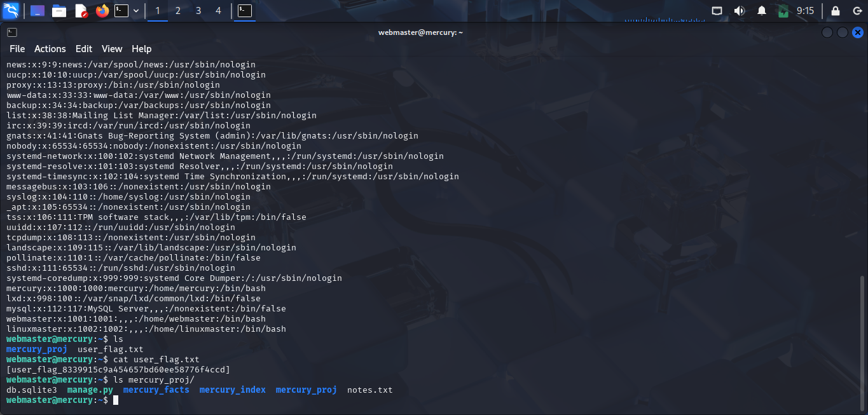The image size is (868, 415).
Task: Lock the screen with padlock icon
Action: 836,11
